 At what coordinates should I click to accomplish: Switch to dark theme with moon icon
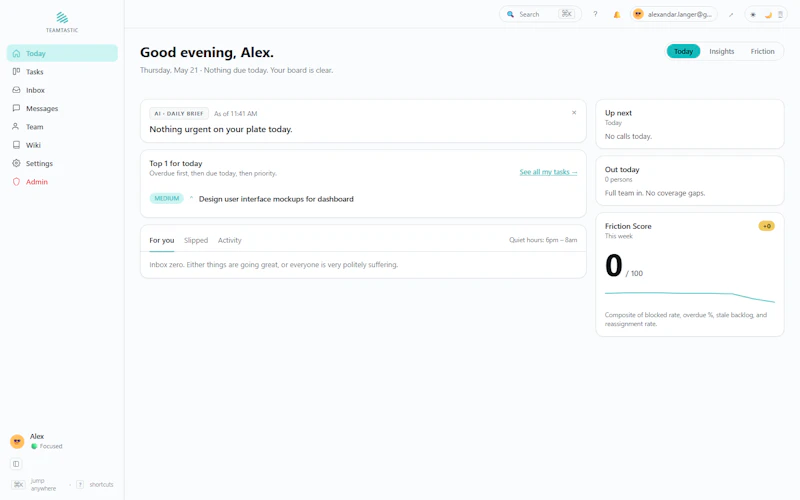[767, 14]
